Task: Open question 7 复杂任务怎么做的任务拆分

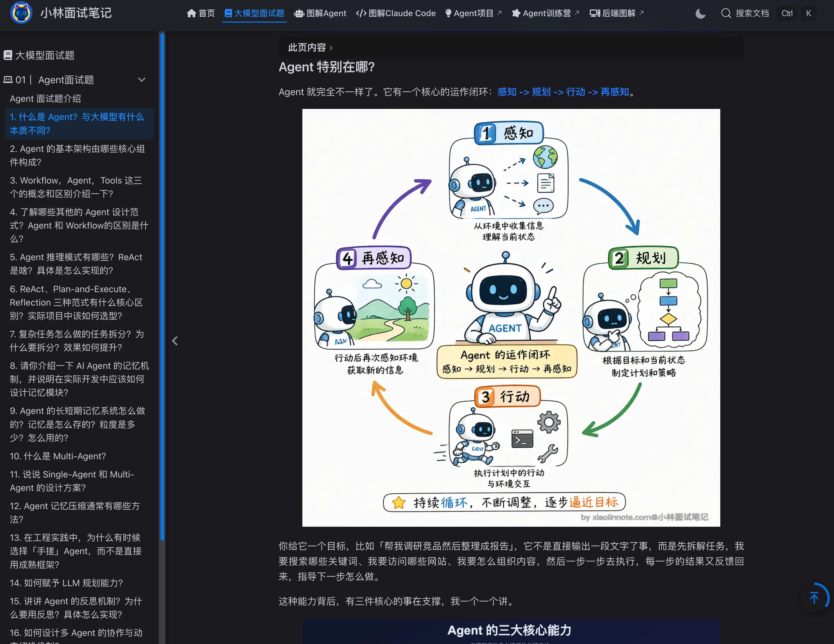Action: (x=79, y=341)
